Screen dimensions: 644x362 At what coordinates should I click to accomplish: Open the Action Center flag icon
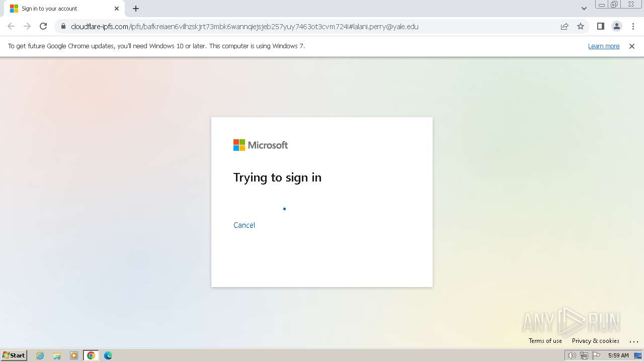point(596,355)
